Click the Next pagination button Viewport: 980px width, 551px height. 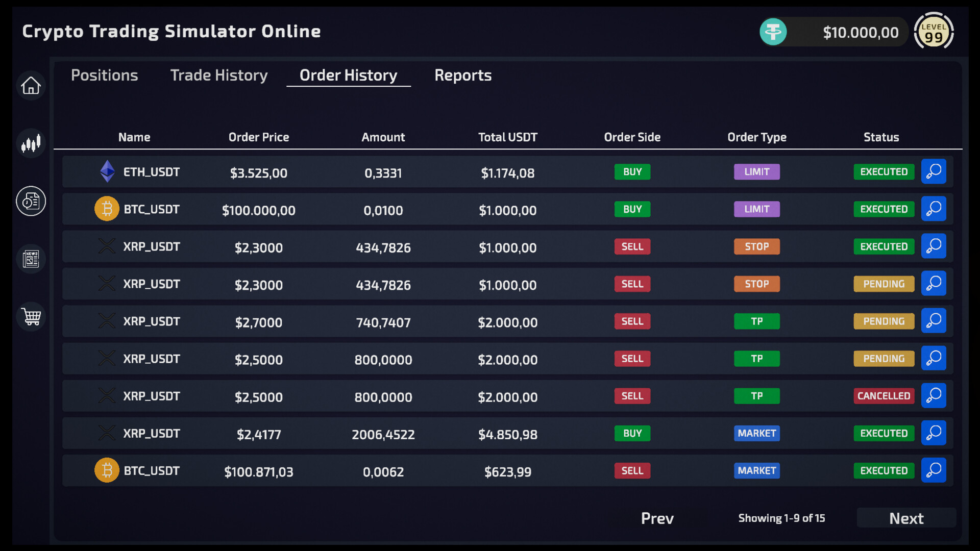[x=906, y=518]
